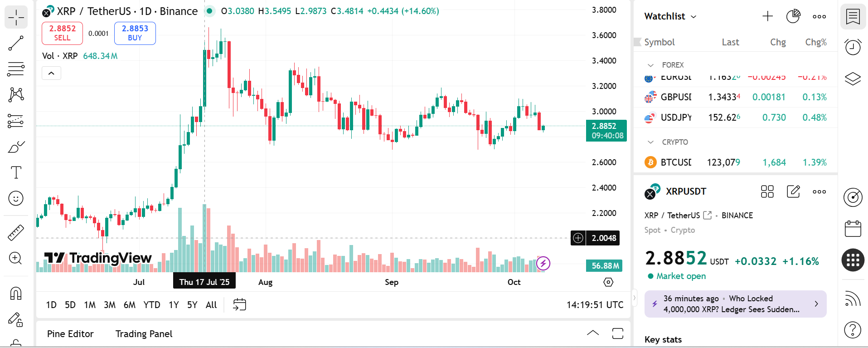Collapse the FOREX watchlist section
Viewport: 868px width, 348px height.
click(651, 65)
